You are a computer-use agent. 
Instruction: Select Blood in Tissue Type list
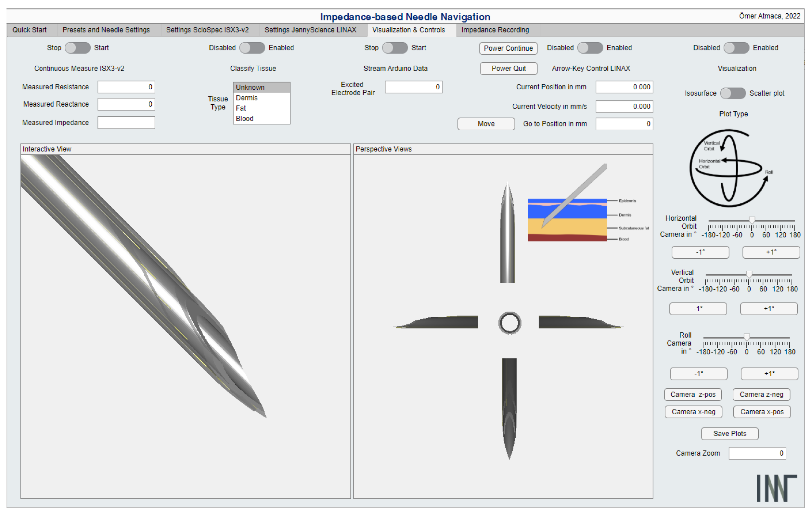pos(244,118)
